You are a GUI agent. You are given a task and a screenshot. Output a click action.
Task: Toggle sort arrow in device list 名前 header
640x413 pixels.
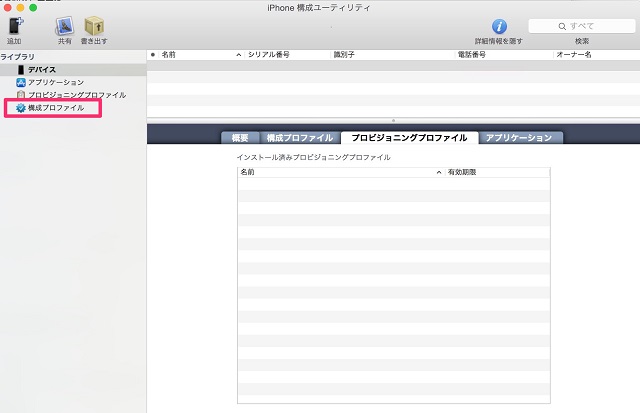pos(239,55)
